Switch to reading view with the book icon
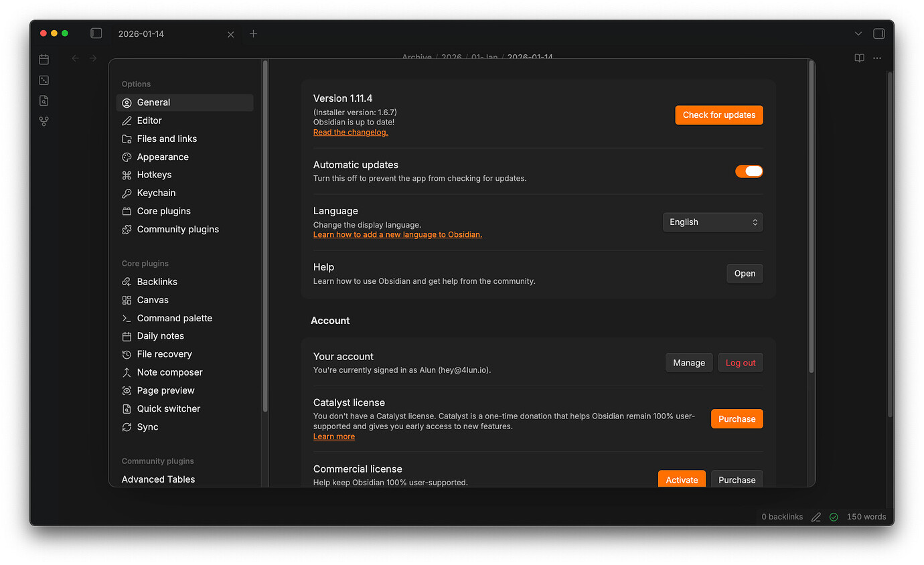 [858, 58]
